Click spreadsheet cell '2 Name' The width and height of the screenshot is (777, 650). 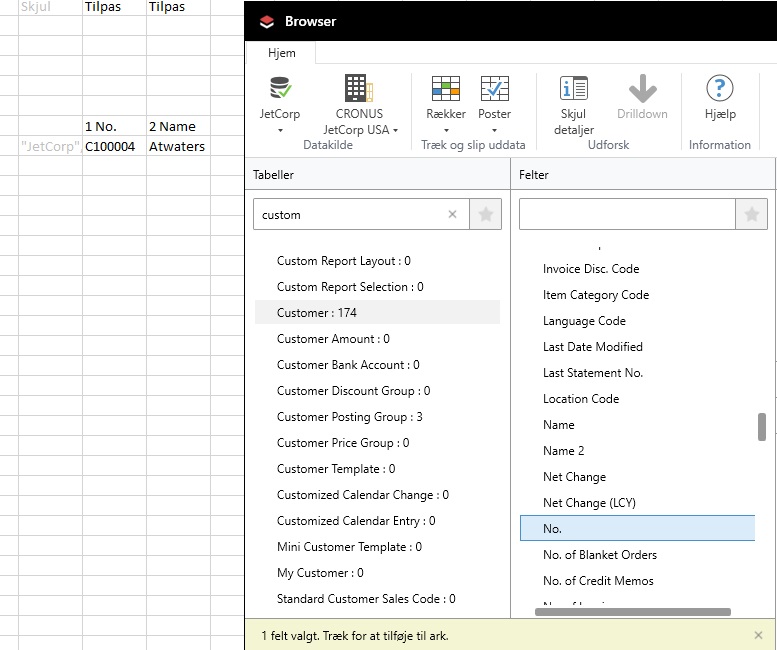coord(178,126)
